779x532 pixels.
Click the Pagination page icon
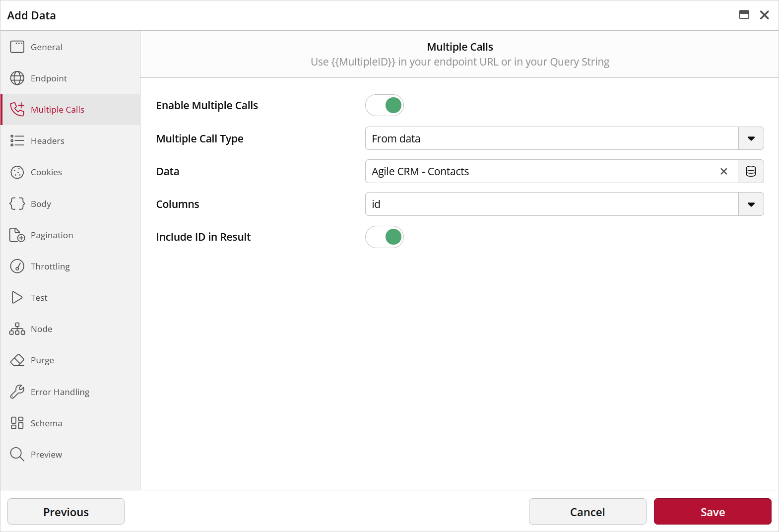pos(17,235)
